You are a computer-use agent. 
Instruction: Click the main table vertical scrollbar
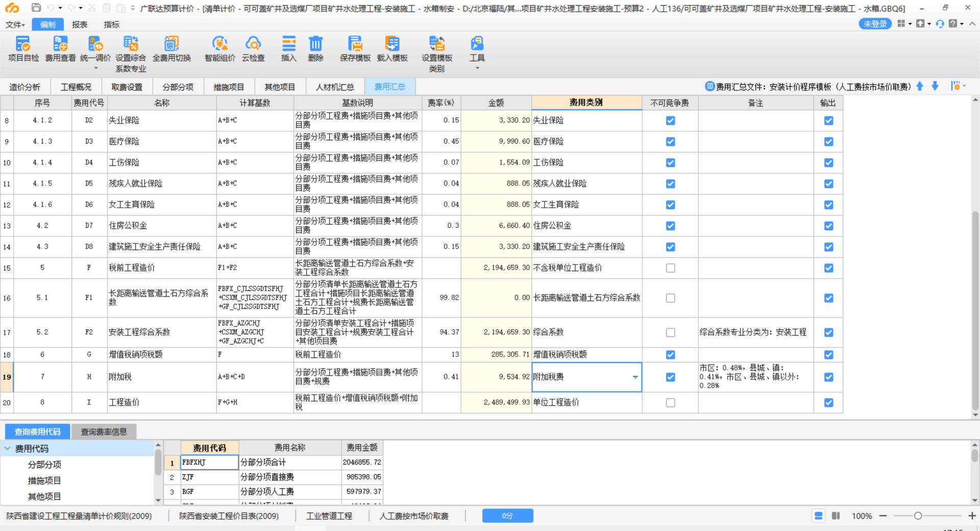(x=975, y=310)
